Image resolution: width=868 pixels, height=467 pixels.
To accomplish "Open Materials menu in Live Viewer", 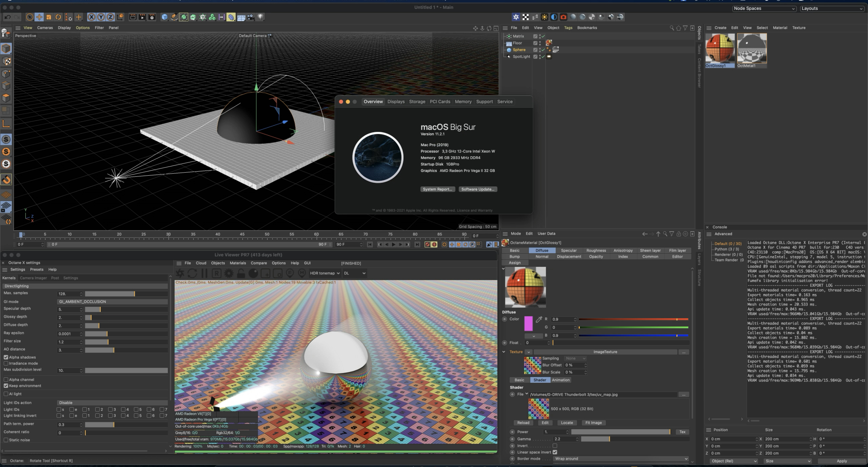I will 238,263.
